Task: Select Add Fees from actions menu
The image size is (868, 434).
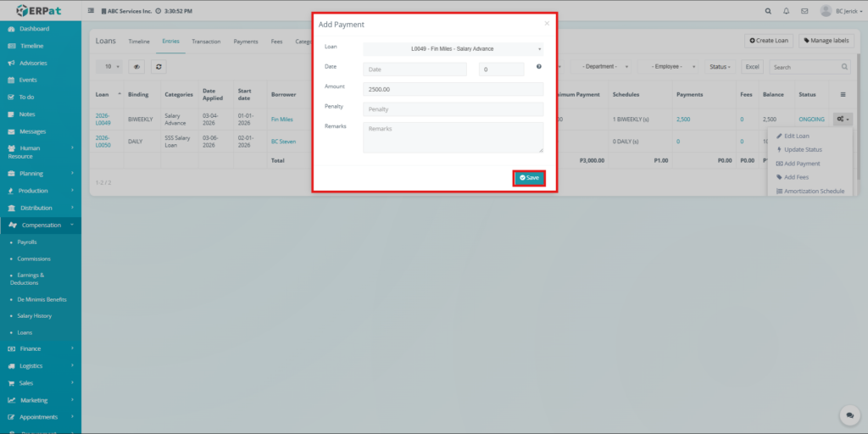Action: click(793, 177)
